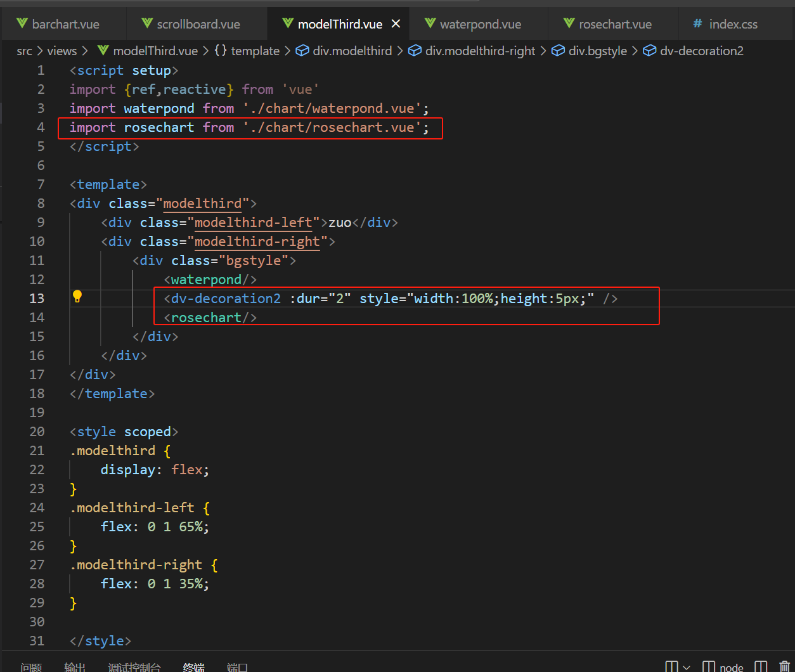Click the dv-decoration2 breadcrumb item
This screenshot has width=795, height=672.
[x=701, y=51]
